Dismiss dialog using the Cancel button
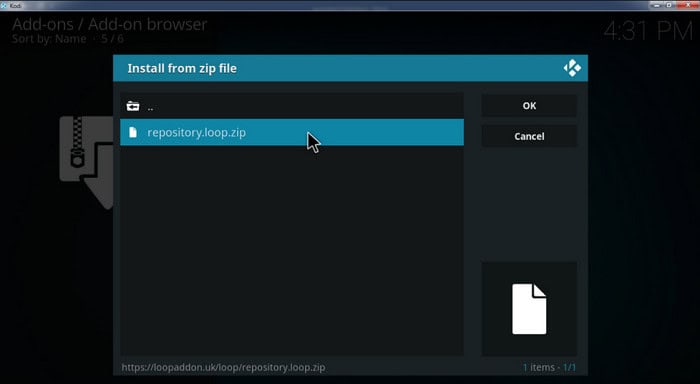The width and height of the screenshot is (700, 384). click(x=529, y=136)
